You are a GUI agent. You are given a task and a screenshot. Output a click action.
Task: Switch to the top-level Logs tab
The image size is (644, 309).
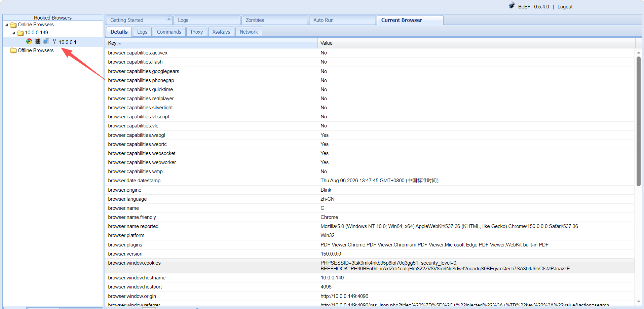[207, 20]
